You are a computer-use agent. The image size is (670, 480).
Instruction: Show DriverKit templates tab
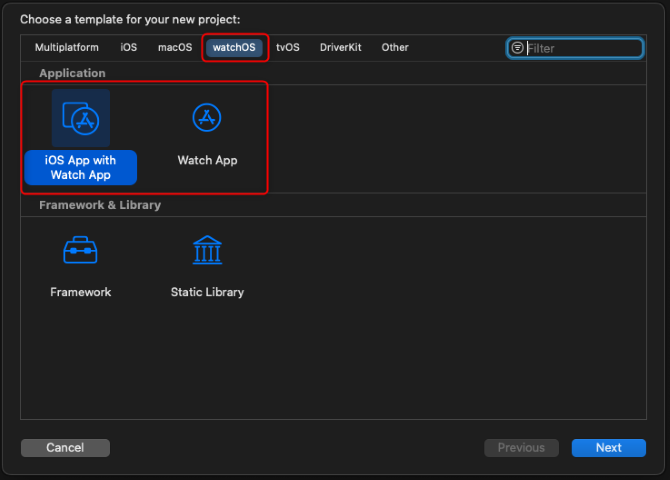pos(340,47)
